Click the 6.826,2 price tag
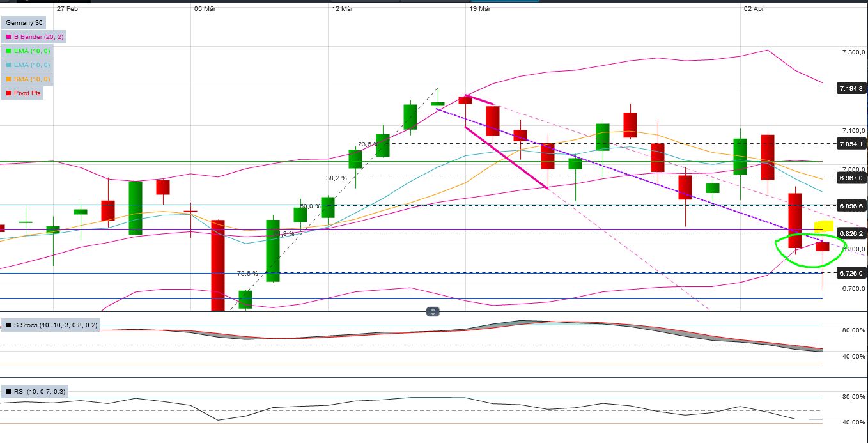This screenshot has width=868, height=443. [851, 233]
